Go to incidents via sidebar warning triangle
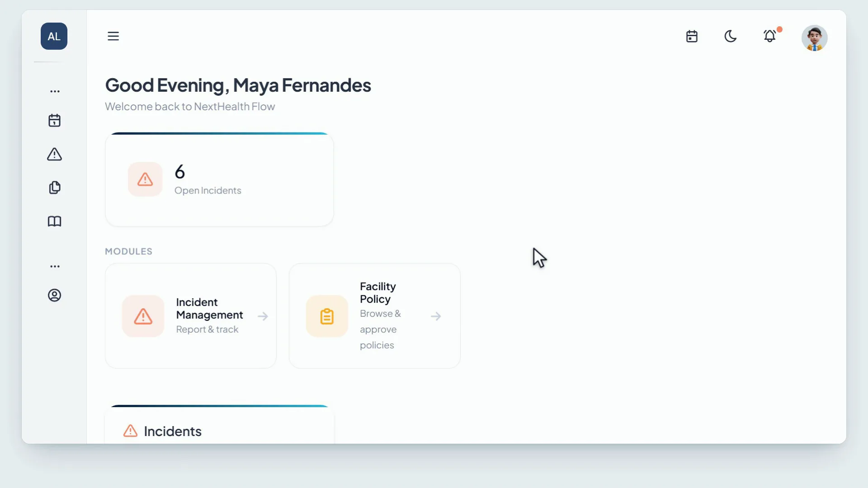The image size is (868, 488). click(55, 154)
